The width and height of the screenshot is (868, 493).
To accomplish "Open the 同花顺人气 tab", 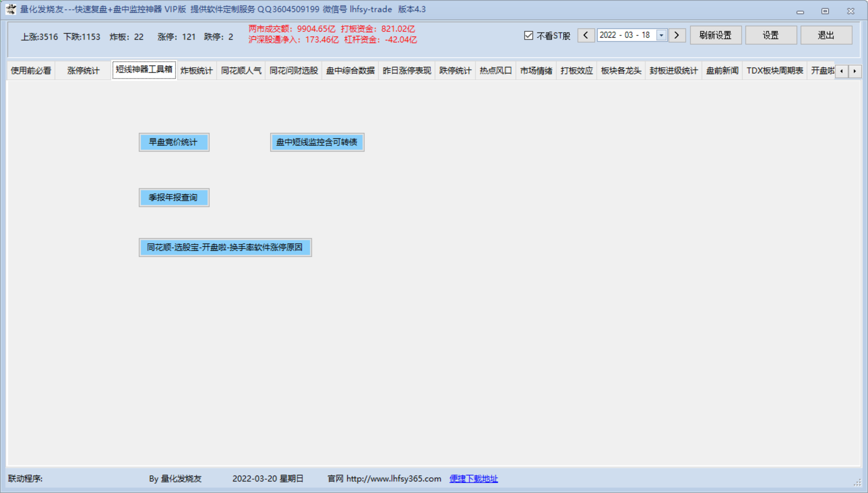I will coord(241,71).
